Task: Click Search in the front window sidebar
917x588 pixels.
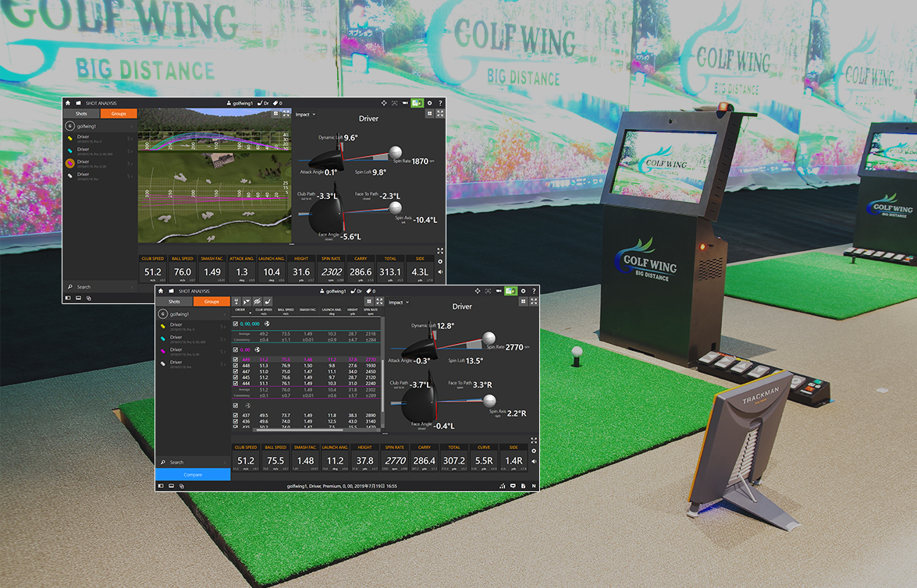Action: (x=194, y=462)
